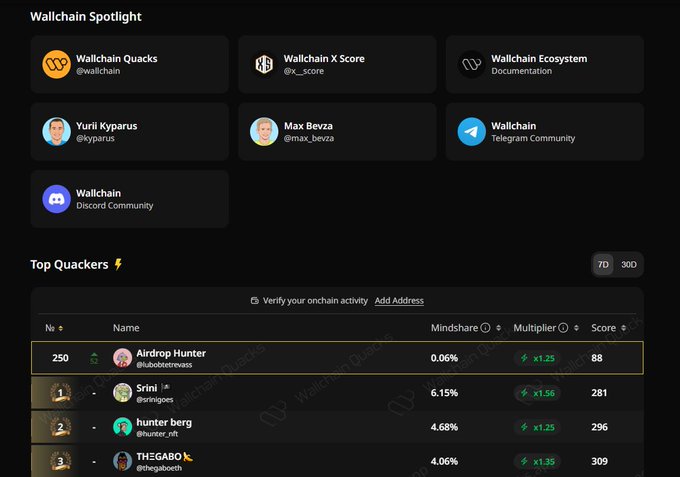This screenshot has height=477, width=680.
Task: Open Max Bevza avatar
Action: point(264,131)
